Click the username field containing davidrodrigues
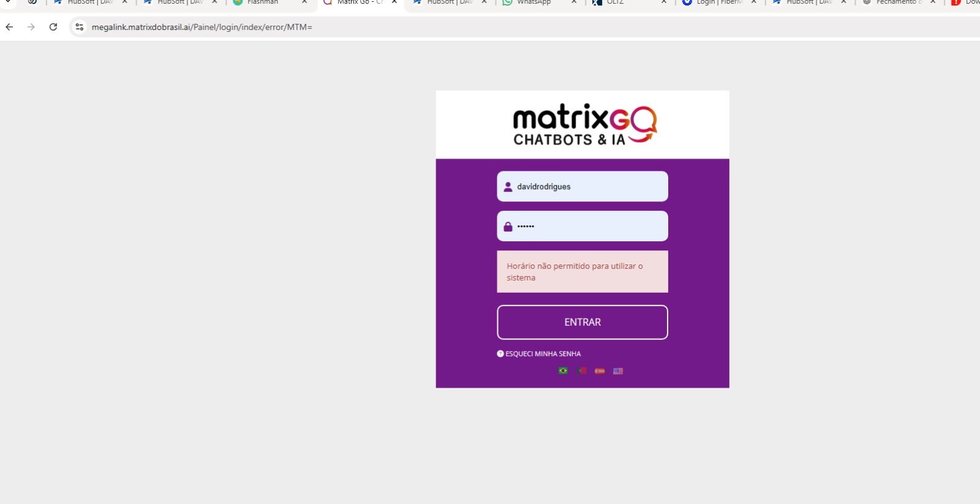Viewport: 980px width, 504px height. tap(582, 186)
